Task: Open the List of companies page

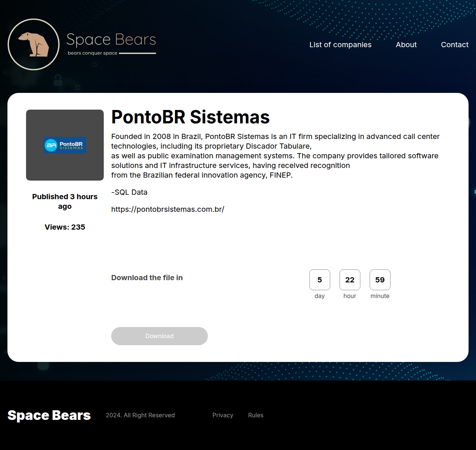Action: coord(340,45)
